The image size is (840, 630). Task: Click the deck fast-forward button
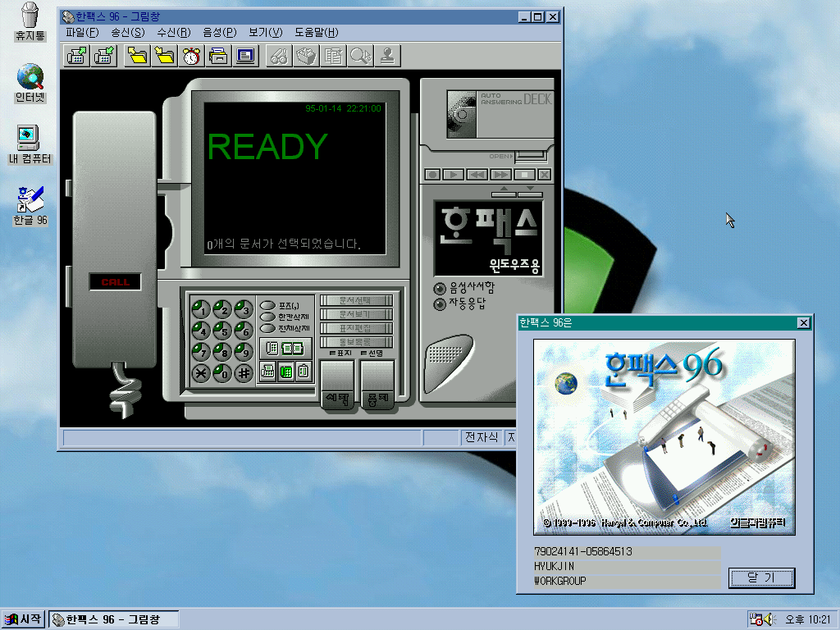click(500, 175)
